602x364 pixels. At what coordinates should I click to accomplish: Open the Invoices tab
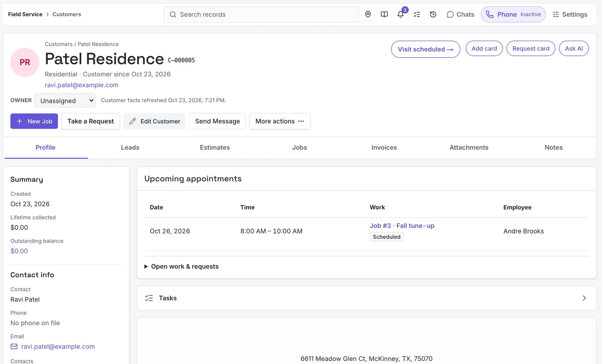[x=384, y=147]
